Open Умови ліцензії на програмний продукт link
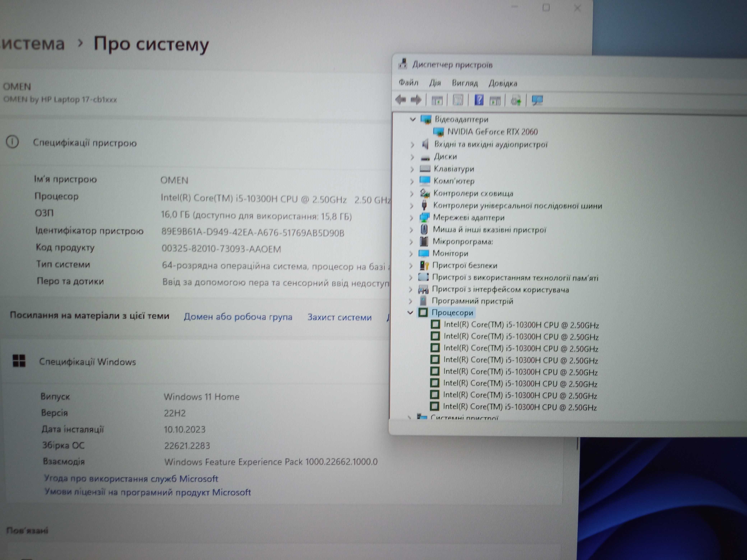The height and width of the screenshot is (560, 747). click(x=148, y=492)
